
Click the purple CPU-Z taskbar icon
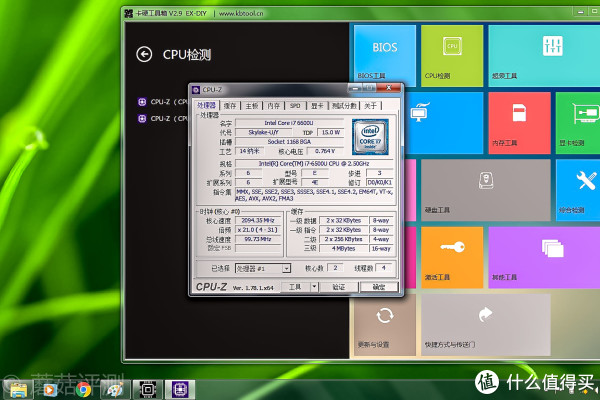click(x=180, y=390)
